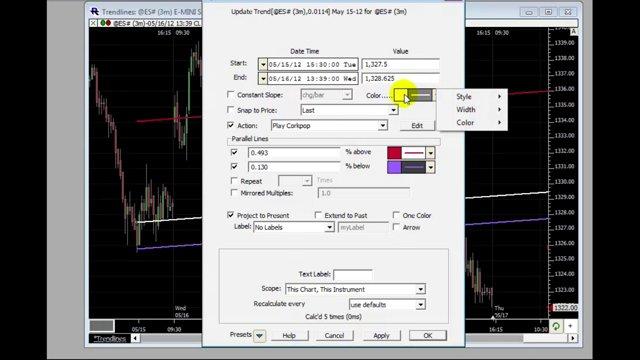Open the Play Corkpop action dropdown
This screenshot has width=640, height=360.
pyautogui.click(x=382, y=125)
